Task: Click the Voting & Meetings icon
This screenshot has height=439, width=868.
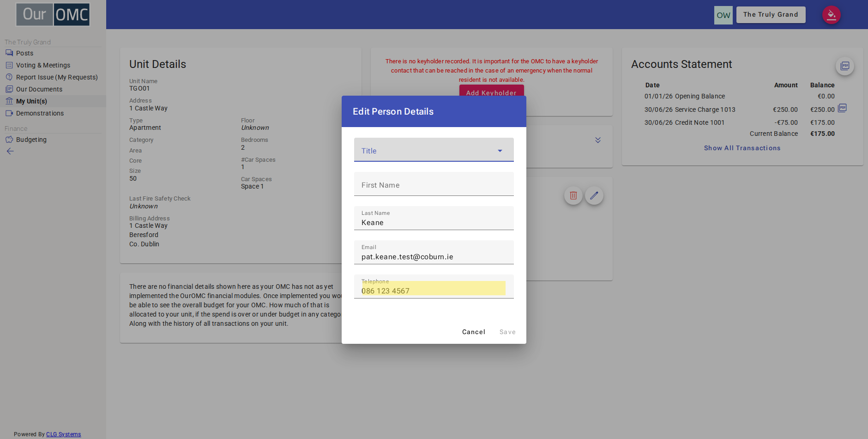Action: point(9,65)
